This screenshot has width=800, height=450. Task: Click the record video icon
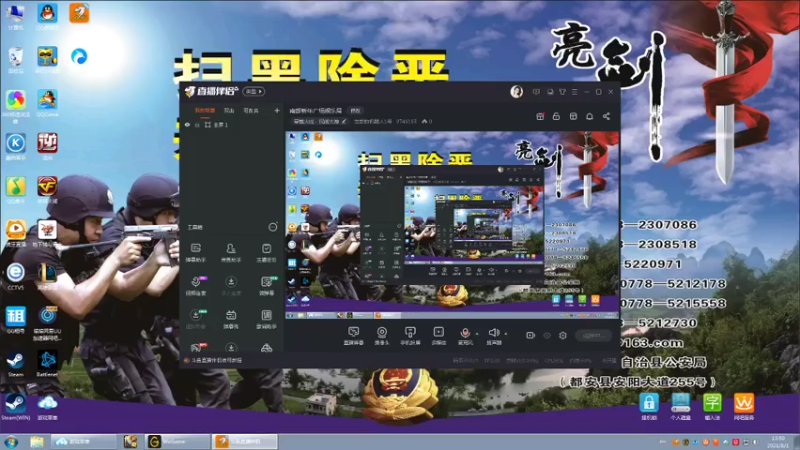coord(531,335)
